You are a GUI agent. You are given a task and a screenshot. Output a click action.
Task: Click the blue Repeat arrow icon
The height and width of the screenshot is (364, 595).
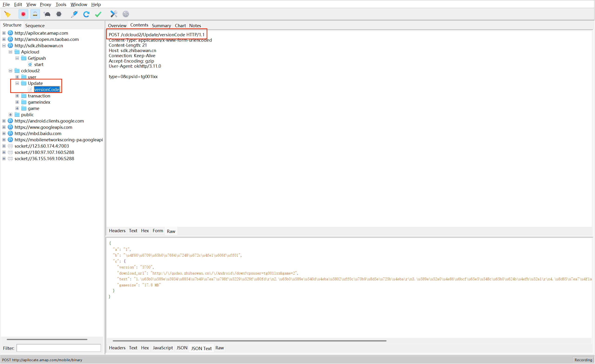point(86,14)
